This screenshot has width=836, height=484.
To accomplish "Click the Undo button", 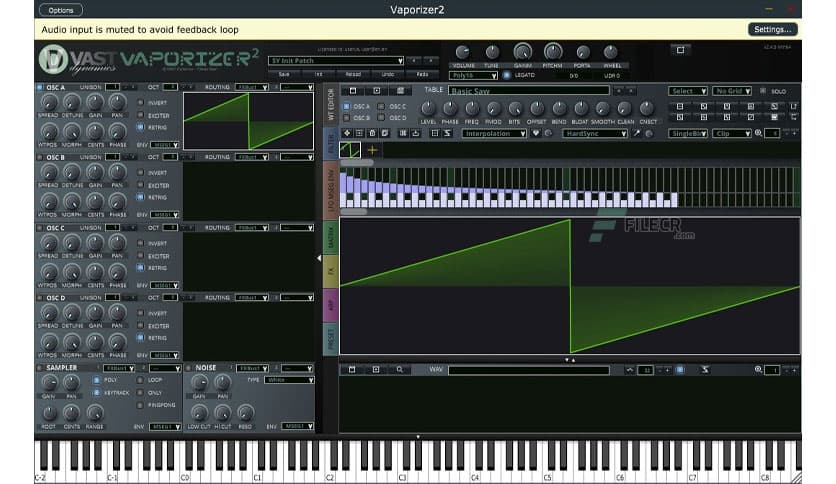I will [388, 74].
